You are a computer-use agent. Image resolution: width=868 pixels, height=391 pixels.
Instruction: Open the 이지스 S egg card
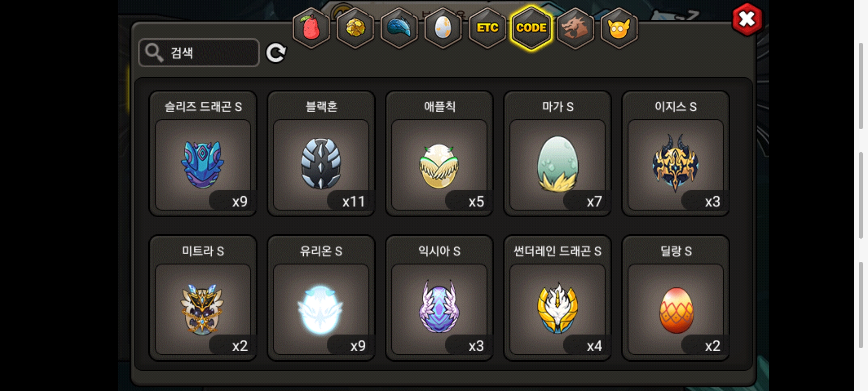coord(676,154)
